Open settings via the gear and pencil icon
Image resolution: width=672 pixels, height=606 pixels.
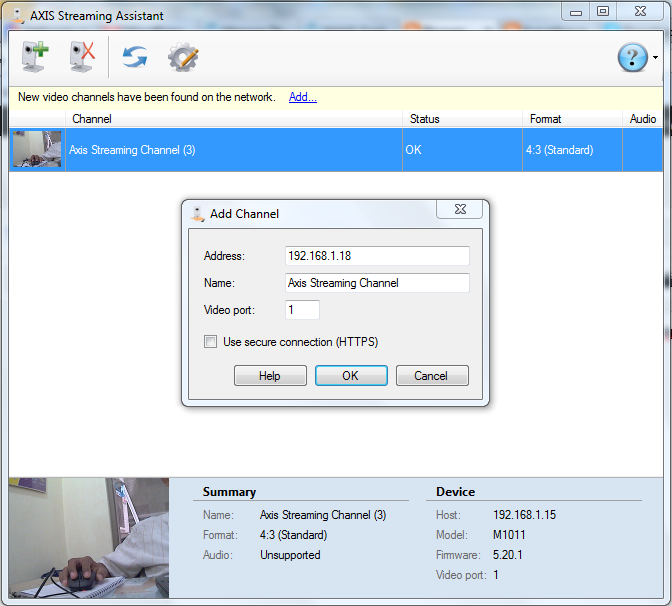click(183, 57)
